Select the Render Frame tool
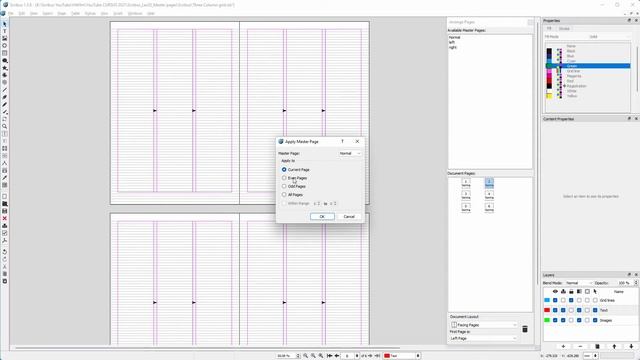Image resolution: width=640 pixels, height=360 pixels. 4,46
